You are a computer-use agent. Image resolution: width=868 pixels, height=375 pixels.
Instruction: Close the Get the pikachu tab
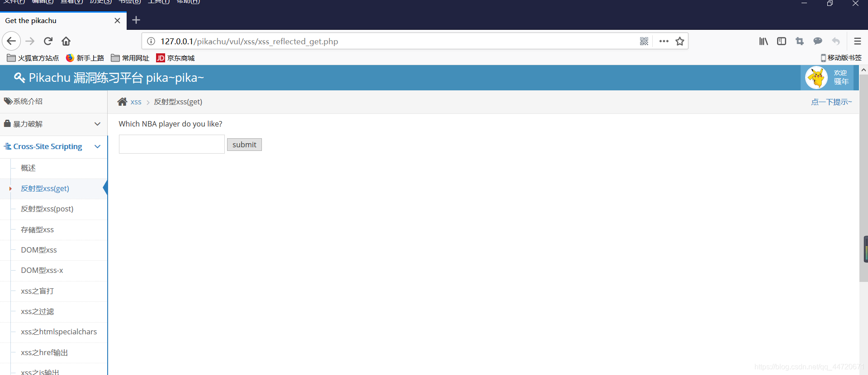pyautogui.click(x=117, y=20)
